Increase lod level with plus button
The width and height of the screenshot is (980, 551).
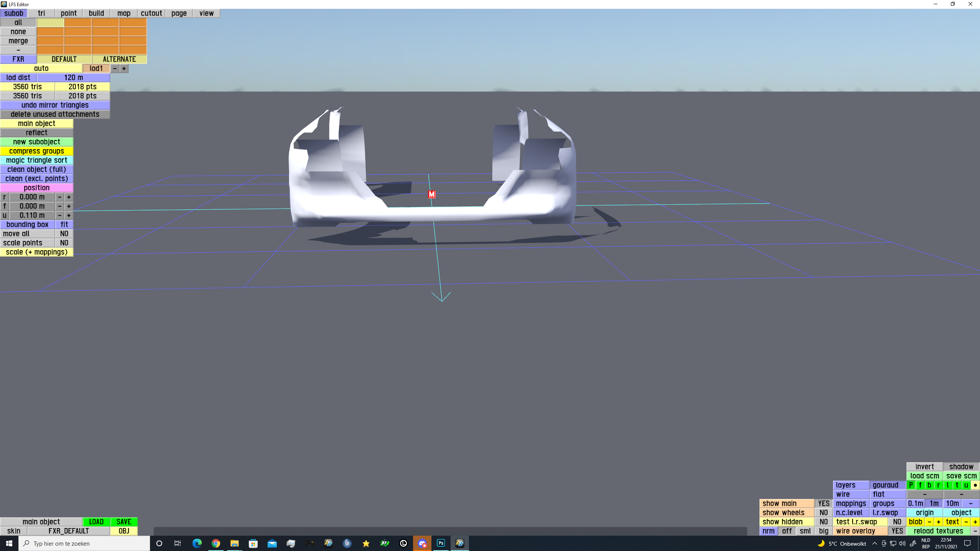(124, 68)
